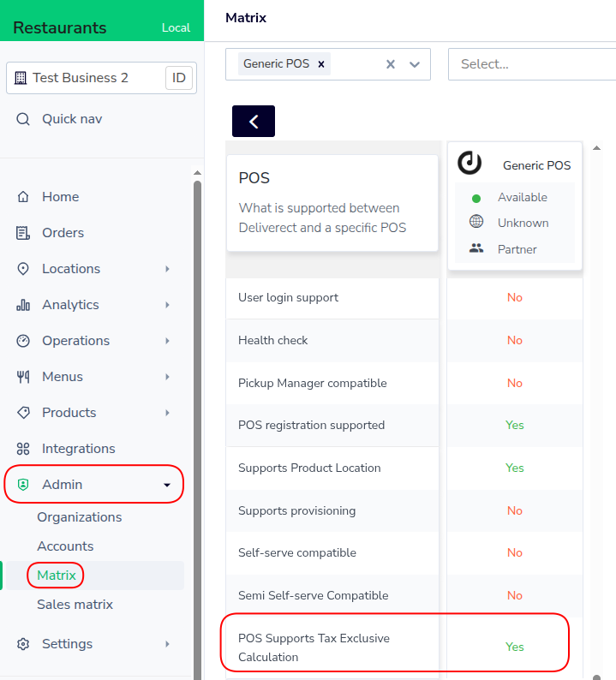Click the matrix table scroll up arrow

tap(597, 148)
